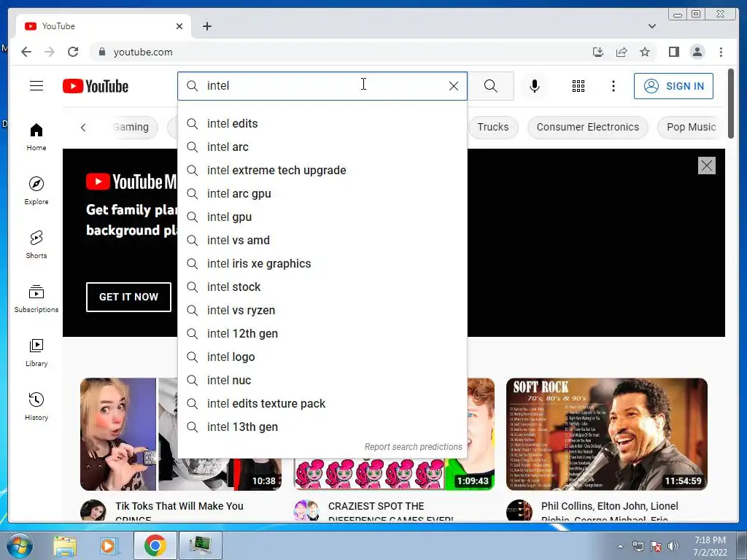
Task: Open a new Chrome tab
Action: coord(206,26)
